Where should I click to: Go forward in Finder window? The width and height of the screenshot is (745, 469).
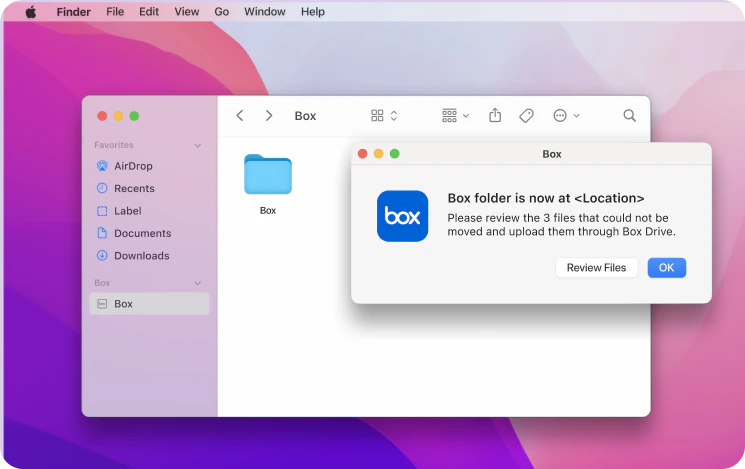269,115
